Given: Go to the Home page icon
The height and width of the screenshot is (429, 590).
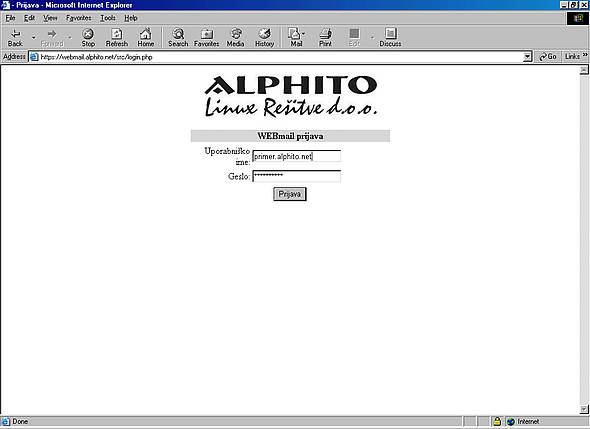Looking at the screenshot, I should coord(146,38).
